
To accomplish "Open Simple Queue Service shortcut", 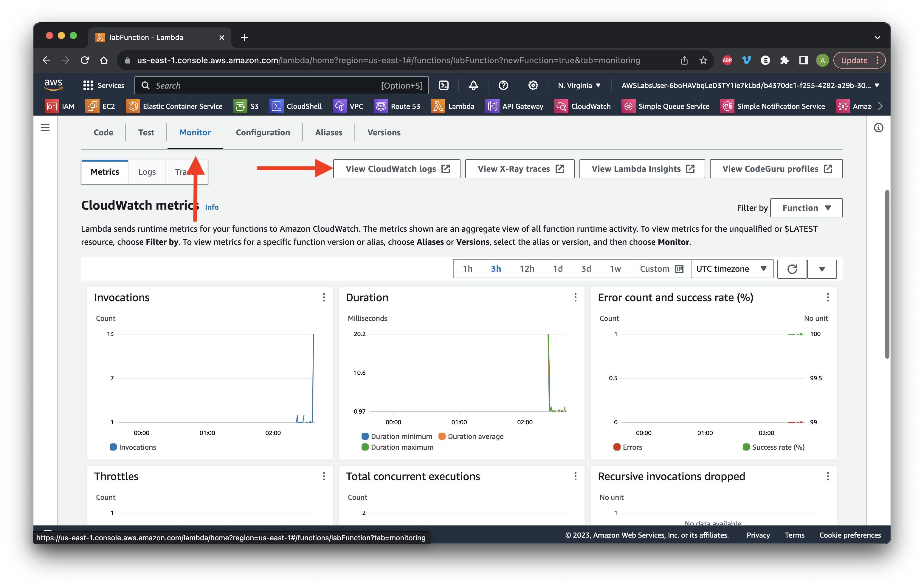I will tap(666, 106).
